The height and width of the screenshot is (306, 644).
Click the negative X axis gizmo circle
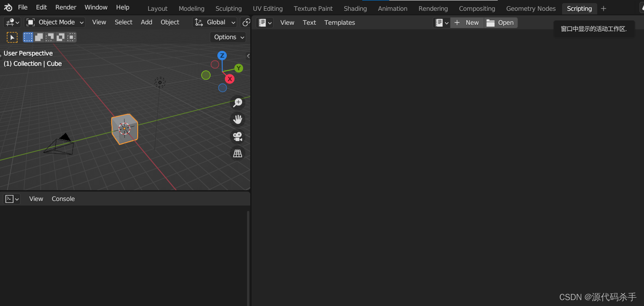215,64
